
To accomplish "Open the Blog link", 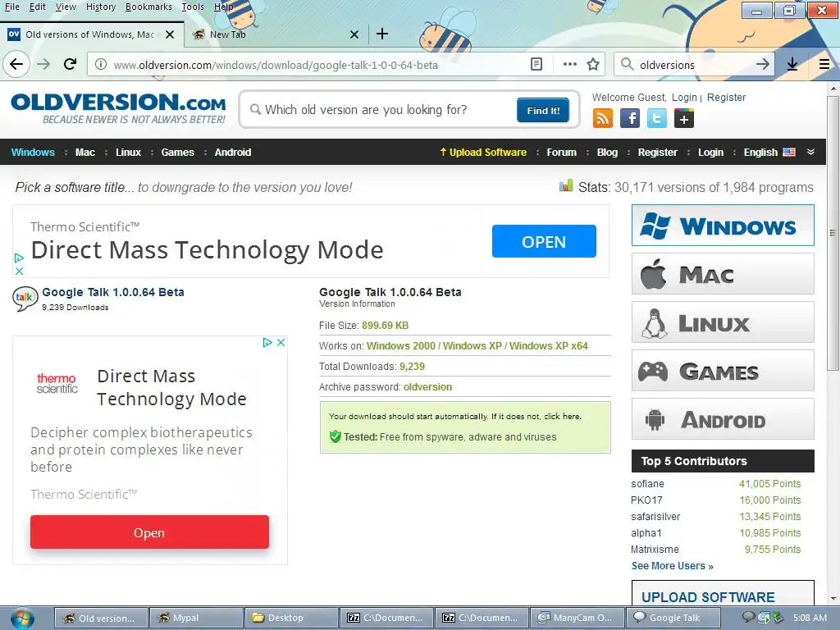I will [x=607, y=152].
